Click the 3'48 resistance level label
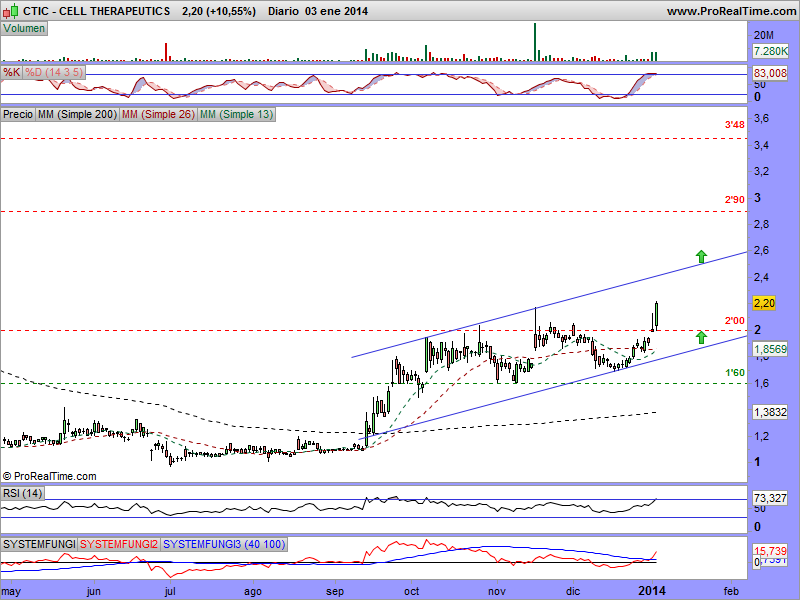 tap(735, 124)
